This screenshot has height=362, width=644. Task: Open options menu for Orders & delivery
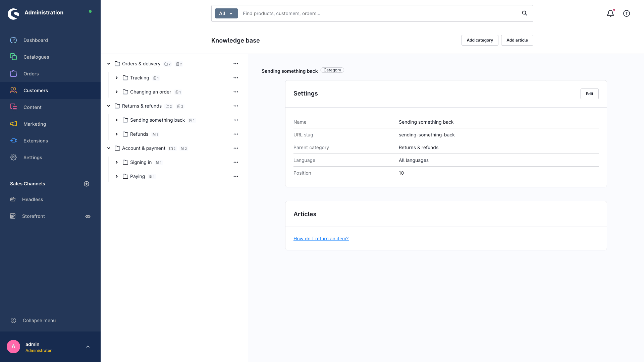point(236,64)
